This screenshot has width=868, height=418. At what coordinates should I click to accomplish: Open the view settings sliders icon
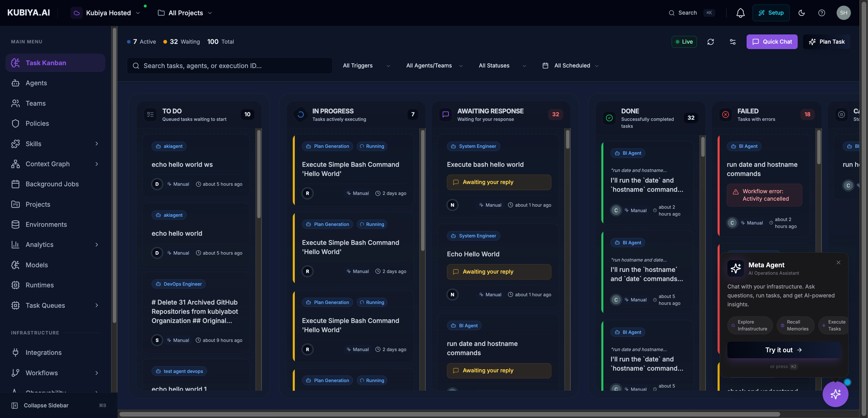pyautogui.click(x=732, y=42)
